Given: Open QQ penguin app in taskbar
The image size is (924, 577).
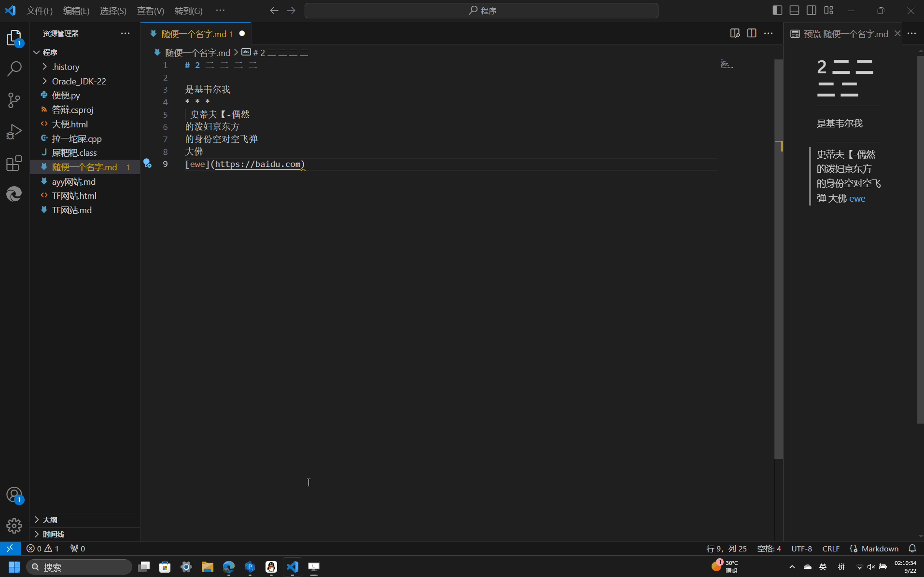Looking at the screenshot, I should pos(271,566).
